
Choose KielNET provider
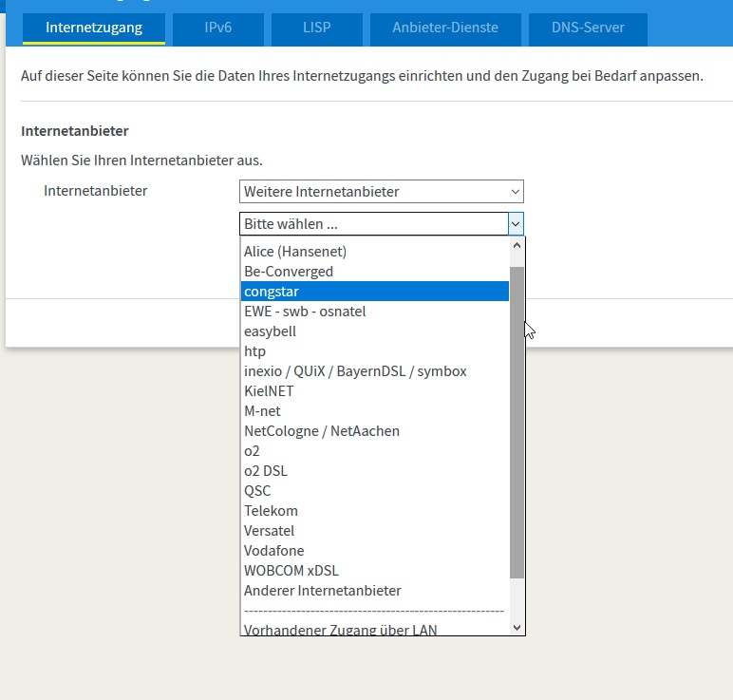tap(375, 391)
